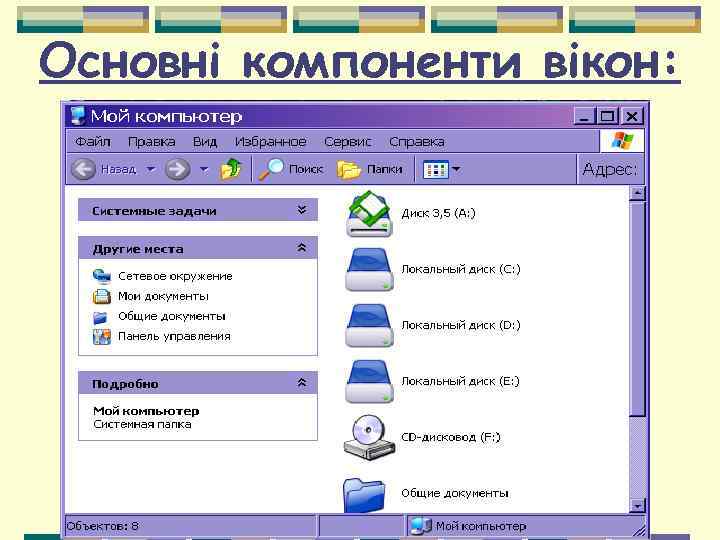Image resolution: width=720 pixels, height=540 pixels.
Task: Click the Панель управления icon
Action: pyautogui.click(x=101, y=337)
